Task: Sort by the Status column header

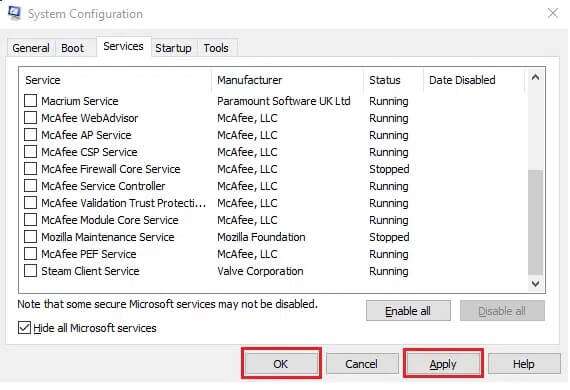Action: (x=393, y=80)
